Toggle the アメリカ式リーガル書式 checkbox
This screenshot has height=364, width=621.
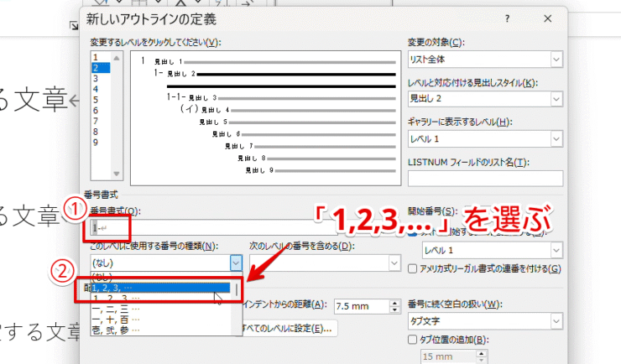[x=412, y=269]
